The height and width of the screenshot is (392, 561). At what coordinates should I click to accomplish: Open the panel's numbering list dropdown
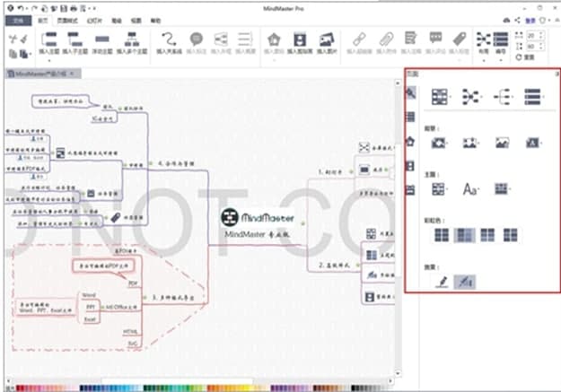tap(534, 97)
